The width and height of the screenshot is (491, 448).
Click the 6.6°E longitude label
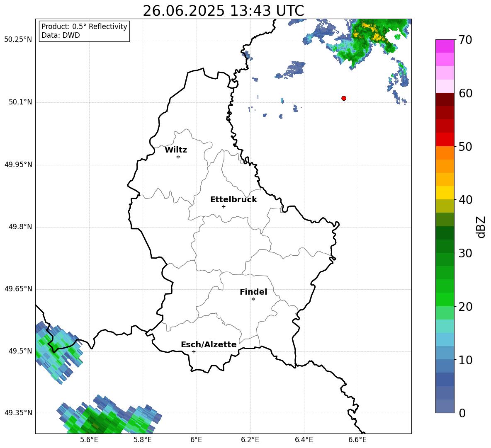[x=357, y=440]
